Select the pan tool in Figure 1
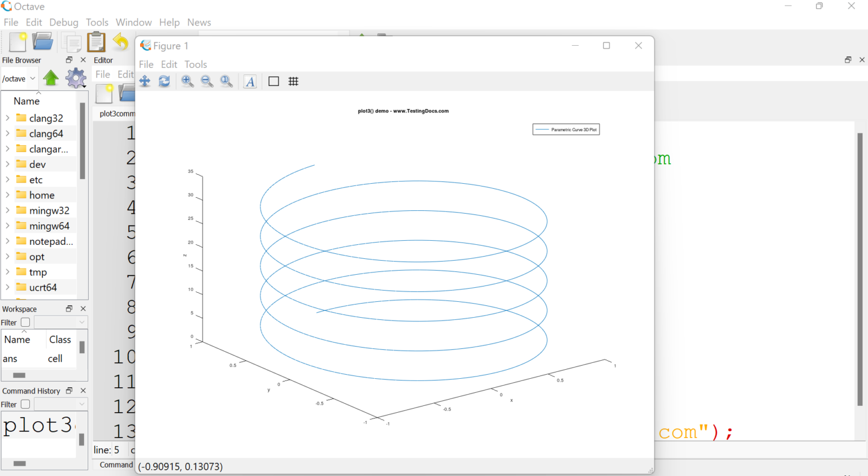868x476 pixels. [145, 81]
